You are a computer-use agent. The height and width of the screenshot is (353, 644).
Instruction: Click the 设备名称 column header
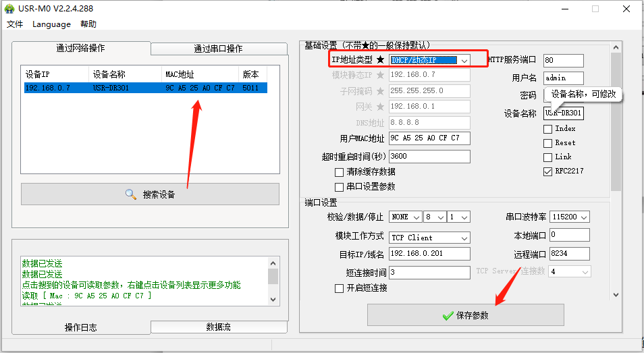tap(126, 74)
